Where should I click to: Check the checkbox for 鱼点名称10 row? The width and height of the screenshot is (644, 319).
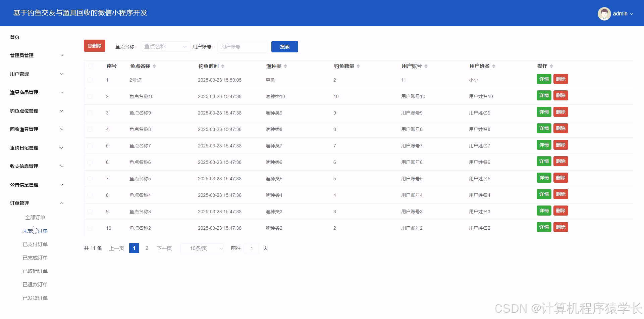[x=90, y=96]
